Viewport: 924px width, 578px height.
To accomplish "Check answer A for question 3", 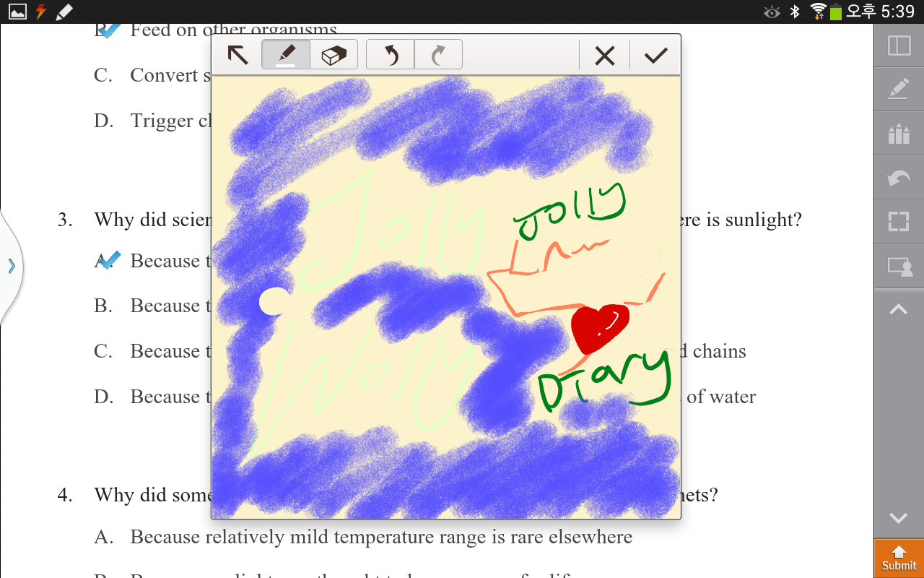I will pyautogui.click(x=108, y=261).
